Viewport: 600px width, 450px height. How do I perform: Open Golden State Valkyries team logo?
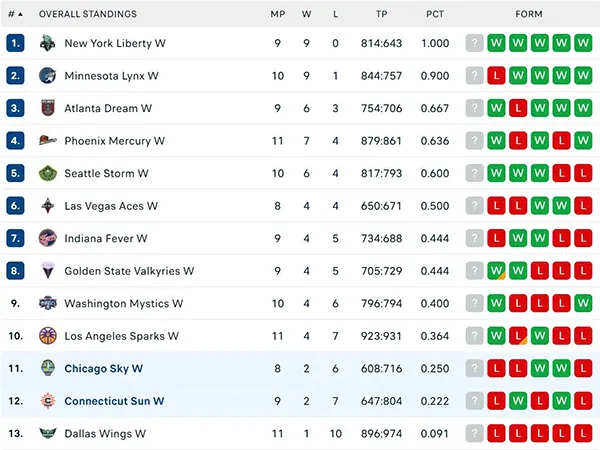(x=48, y=271)
